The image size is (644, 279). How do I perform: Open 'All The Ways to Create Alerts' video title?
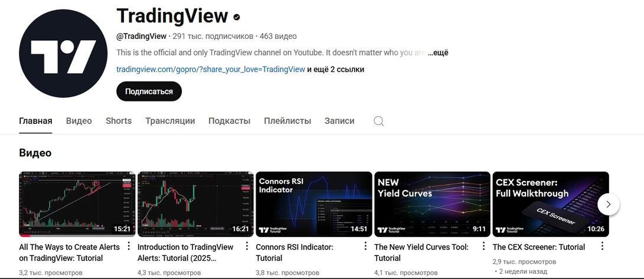pos(70,252)
